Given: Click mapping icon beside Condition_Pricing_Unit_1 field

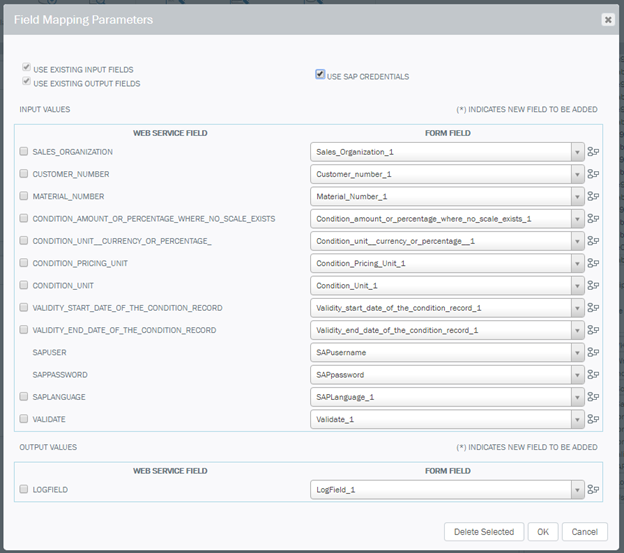Looking at the screenshot, I should coord(593,263).
